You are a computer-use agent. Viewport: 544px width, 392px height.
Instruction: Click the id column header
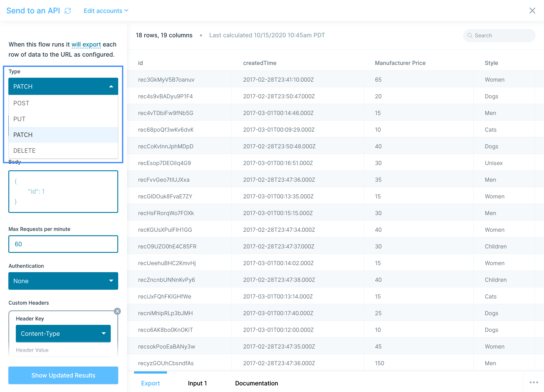pos(140,63)
